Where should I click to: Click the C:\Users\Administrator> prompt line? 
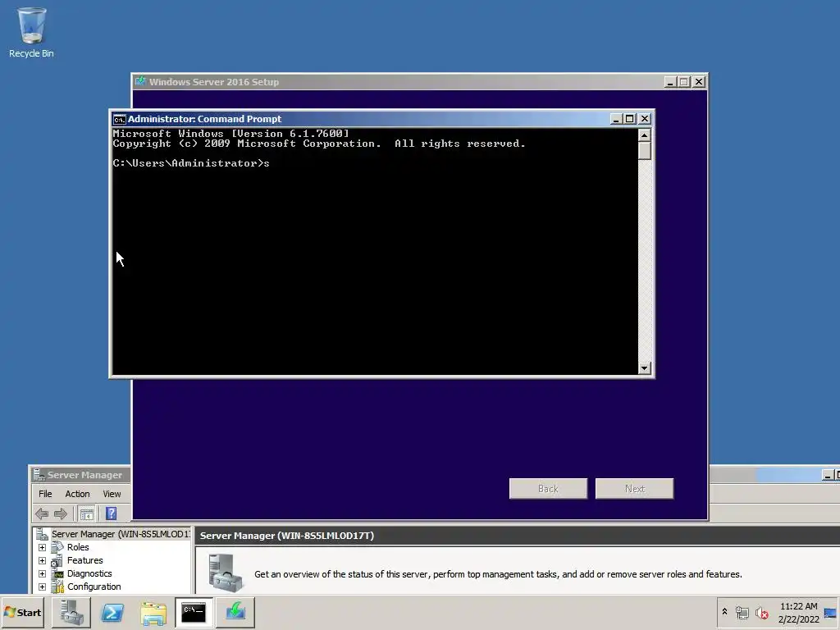click(190, 163)
